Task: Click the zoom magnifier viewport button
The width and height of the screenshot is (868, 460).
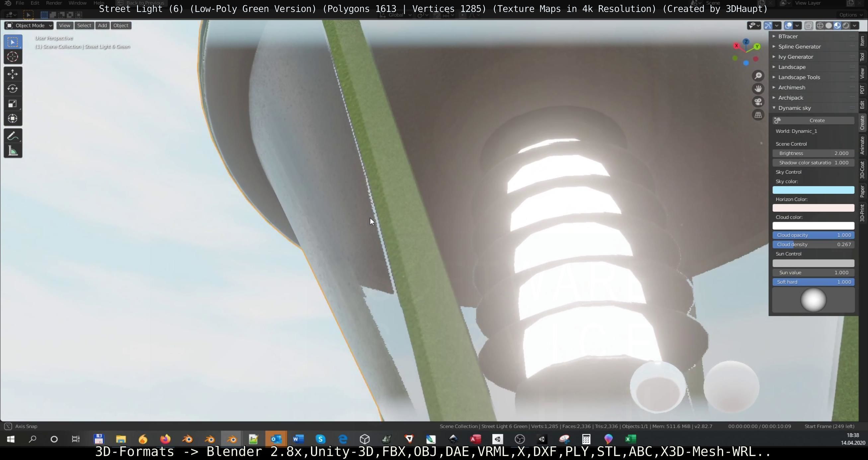Action: pos(758,75)
